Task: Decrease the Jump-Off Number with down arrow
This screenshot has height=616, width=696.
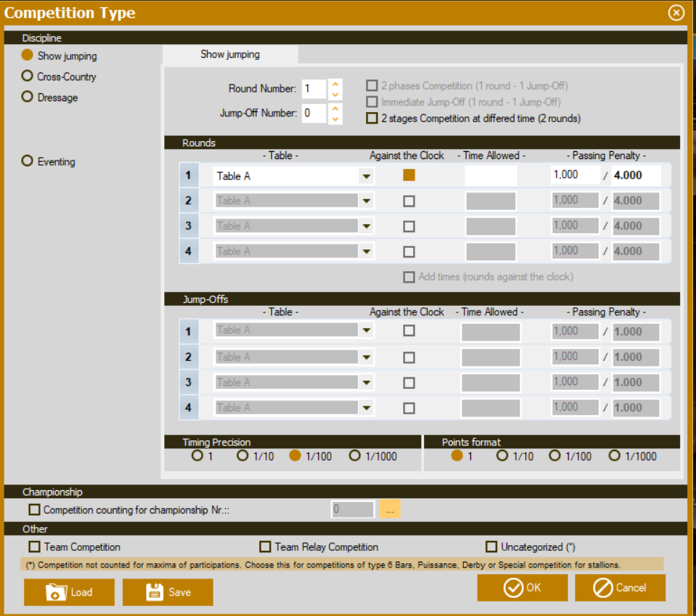Action: (x=335, y=119)
